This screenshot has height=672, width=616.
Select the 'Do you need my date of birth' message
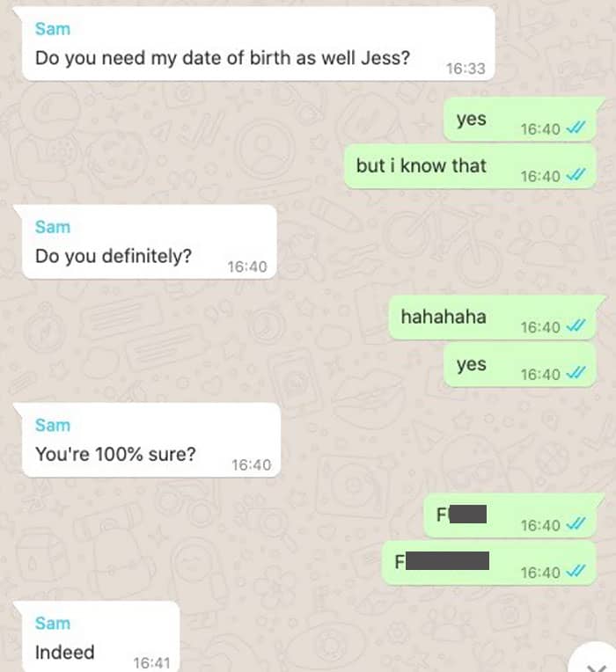[259, 44]
